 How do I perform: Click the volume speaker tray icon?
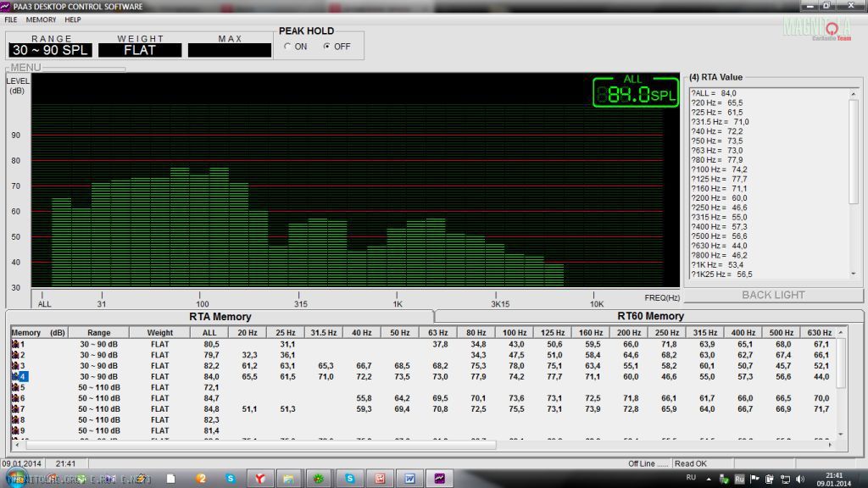[800, 480]
